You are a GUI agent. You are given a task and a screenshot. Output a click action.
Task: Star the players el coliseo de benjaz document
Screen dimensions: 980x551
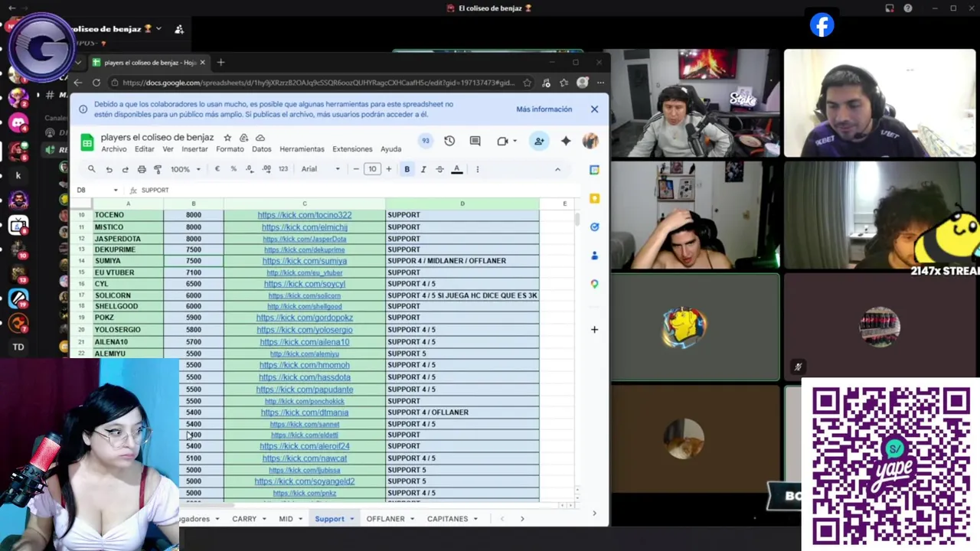227,138
